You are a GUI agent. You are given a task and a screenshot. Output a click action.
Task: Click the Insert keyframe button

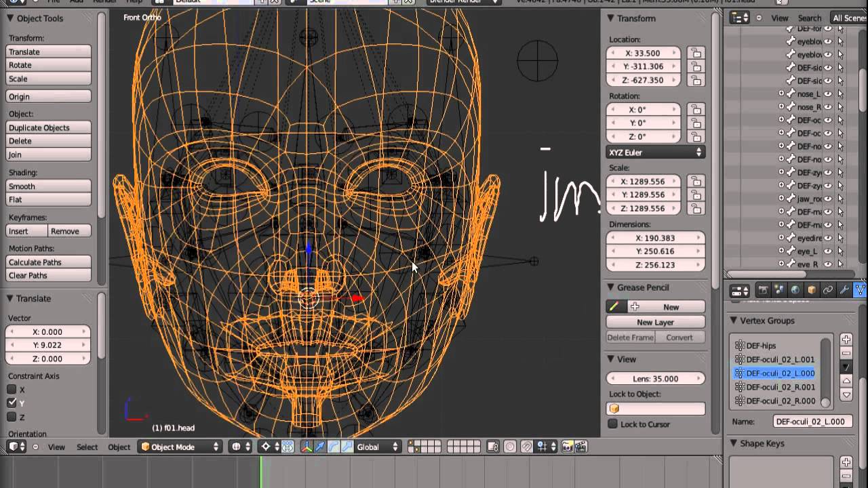27,231
